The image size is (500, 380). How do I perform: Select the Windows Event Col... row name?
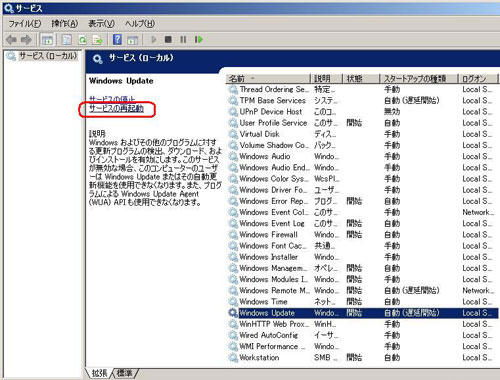point(274,212)
